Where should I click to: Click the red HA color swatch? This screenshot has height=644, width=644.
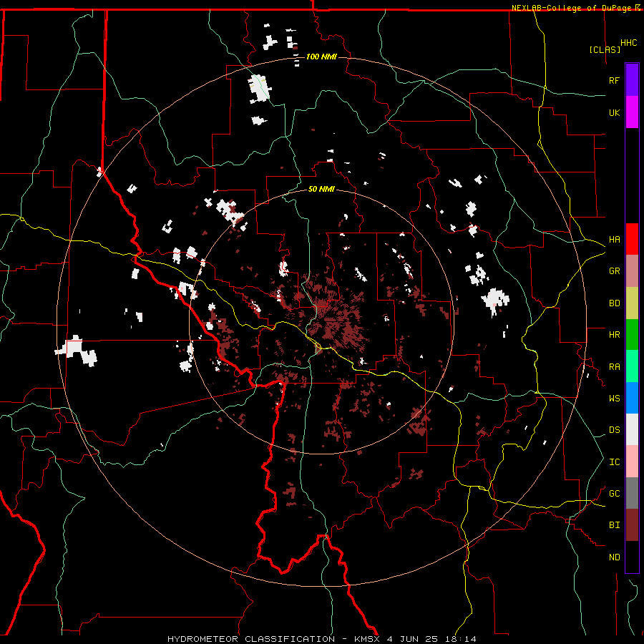point(632,239)
